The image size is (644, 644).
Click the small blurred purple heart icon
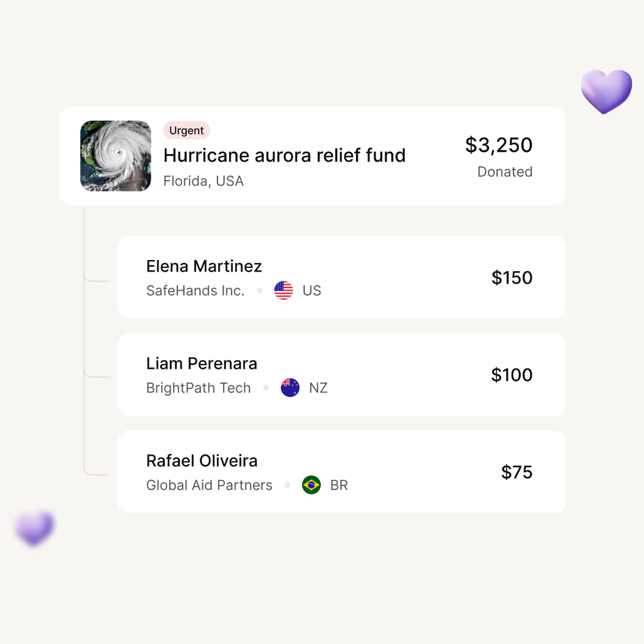(x=35, y=527)
